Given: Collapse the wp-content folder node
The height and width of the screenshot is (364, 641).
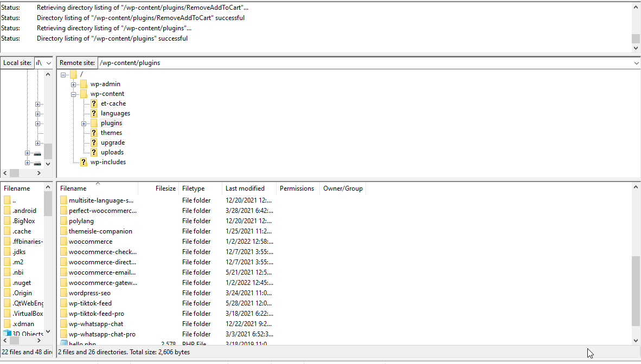Looking at the screenshot, I should pos(73,94).
